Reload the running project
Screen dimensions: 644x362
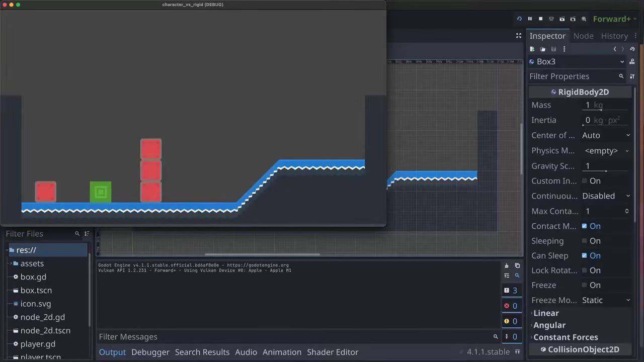click(x=519, y=19)
